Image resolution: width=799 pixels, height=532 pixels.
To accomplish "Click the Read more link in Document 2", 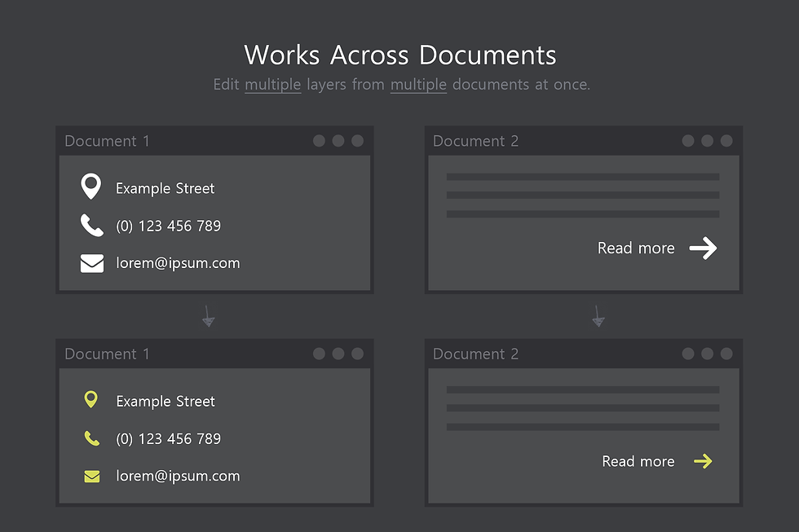I will (636, 248).
